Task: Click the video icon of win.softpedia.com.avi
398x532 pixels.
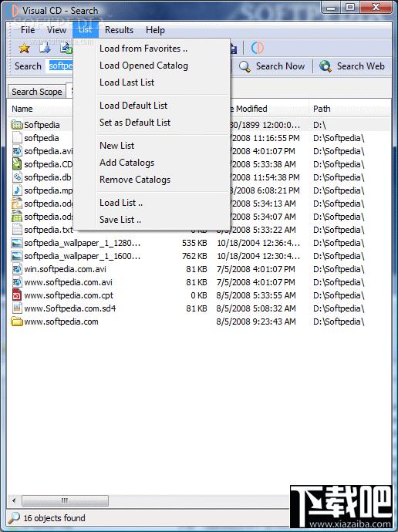Action: point(17,269)
